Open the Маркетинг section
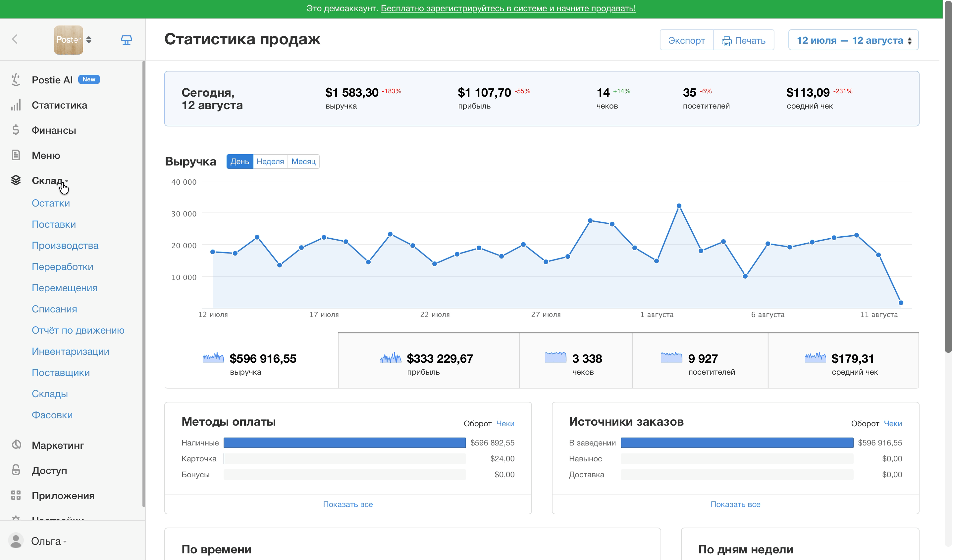The image size is (954, 560). (58, 445)
